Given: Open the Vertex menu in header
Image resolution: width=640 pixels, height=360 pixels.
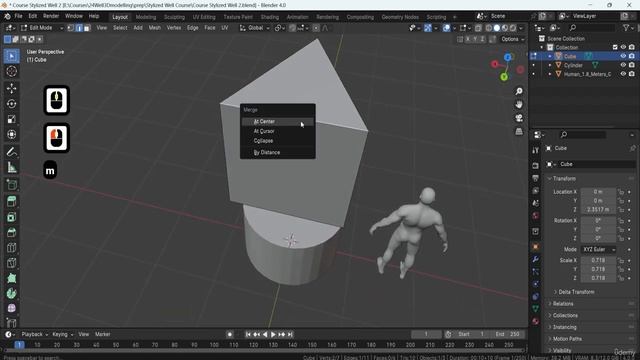Looking at the screenshot, I should [174, 28].
